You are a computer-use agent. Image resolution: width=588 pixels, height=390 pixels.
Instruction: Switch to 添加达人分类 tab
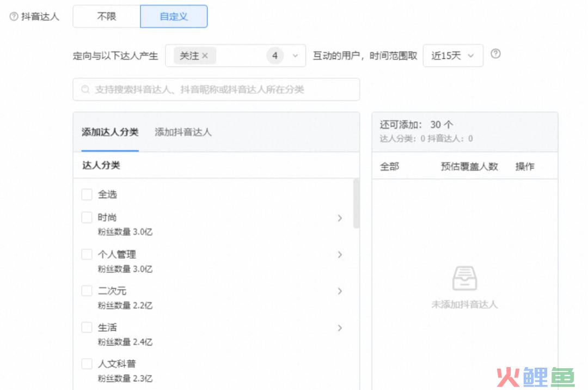pos(110,132)
